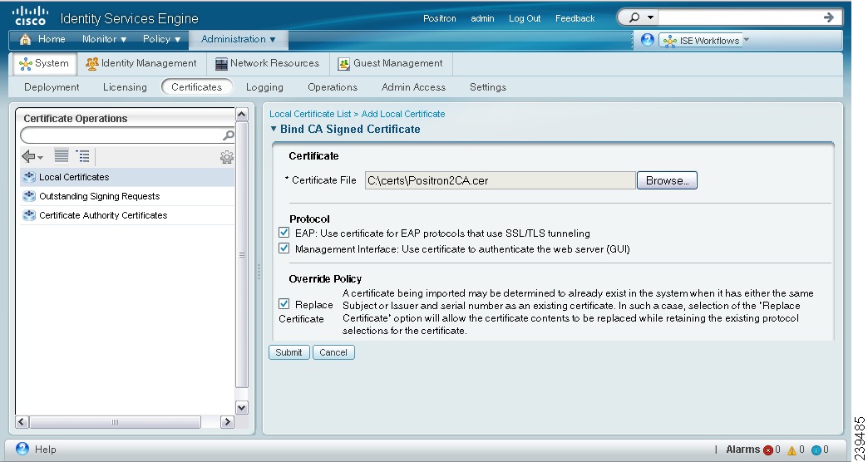The width and height of the screenshot is (868, 462).
Task: Click the red critical alarms icon
Action: coord(768,450)
